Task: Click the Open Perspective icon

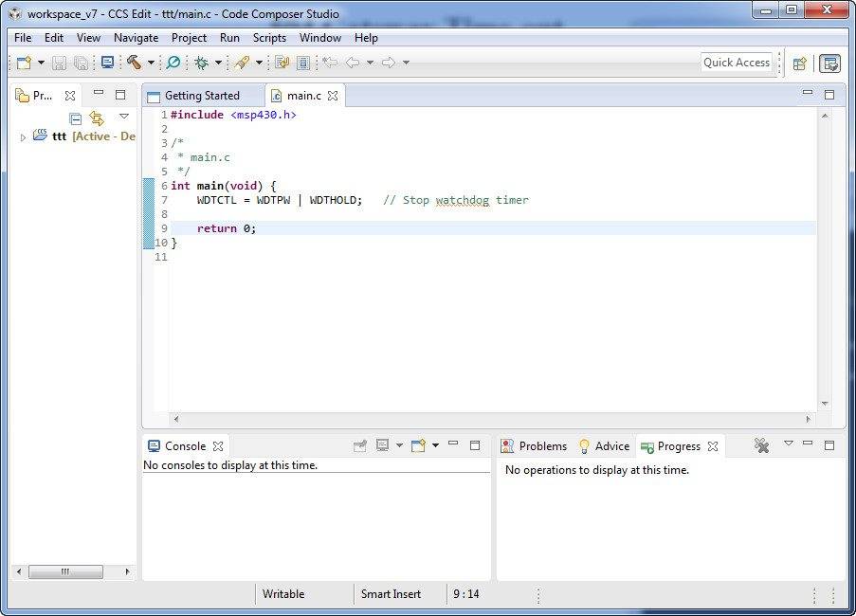Action: coord(800,63)
